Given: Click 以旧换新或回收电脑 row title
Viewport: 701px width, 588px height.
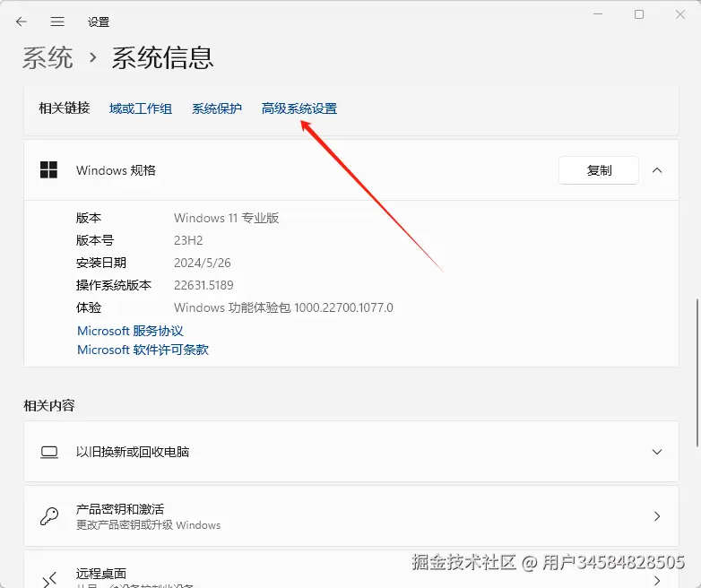Looking at the screenshot, I should click(x=133, y=452).
